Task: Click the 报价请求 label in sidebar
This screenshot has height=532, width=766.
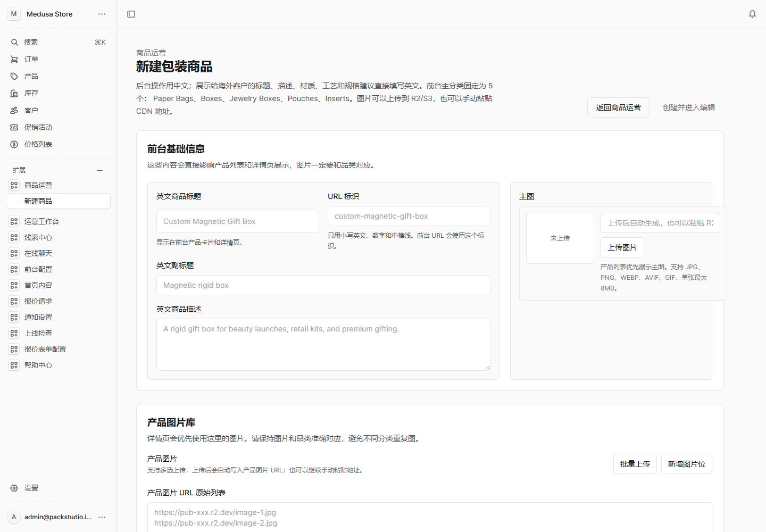Action: tap(38, 301)
